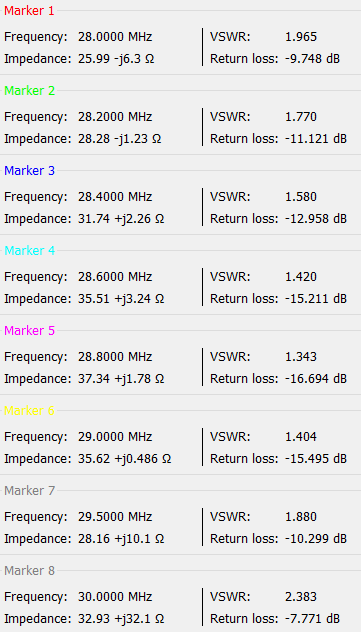Select the Marker 7 group title
Viewport: 361px width, 632px height.
tap(29, 491)
